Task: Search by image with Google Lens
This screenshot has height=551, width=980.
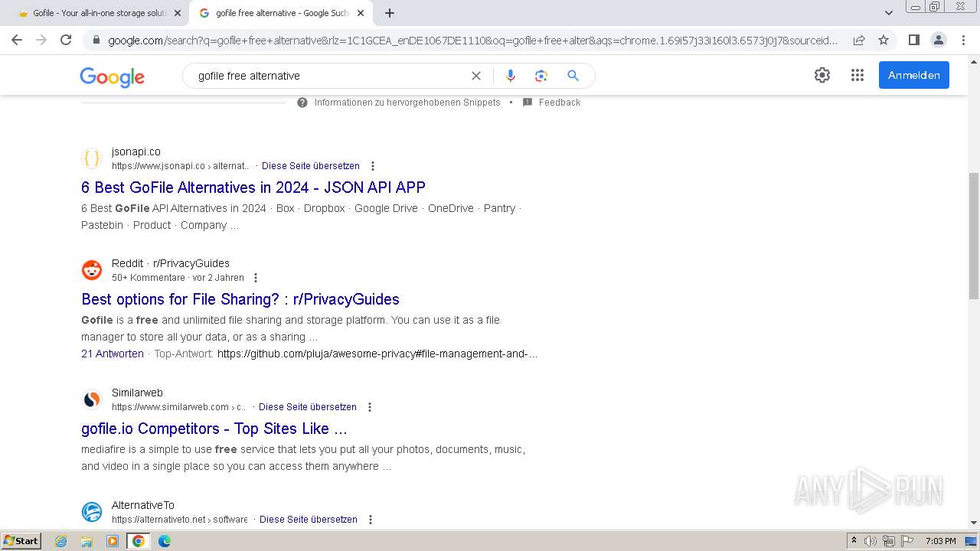Action: pyautogui.click(x=541, y=76)
